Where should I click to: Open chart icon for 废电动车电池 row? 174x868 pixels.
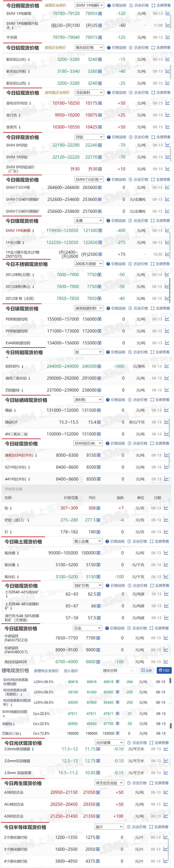click(x=168, y=103)
